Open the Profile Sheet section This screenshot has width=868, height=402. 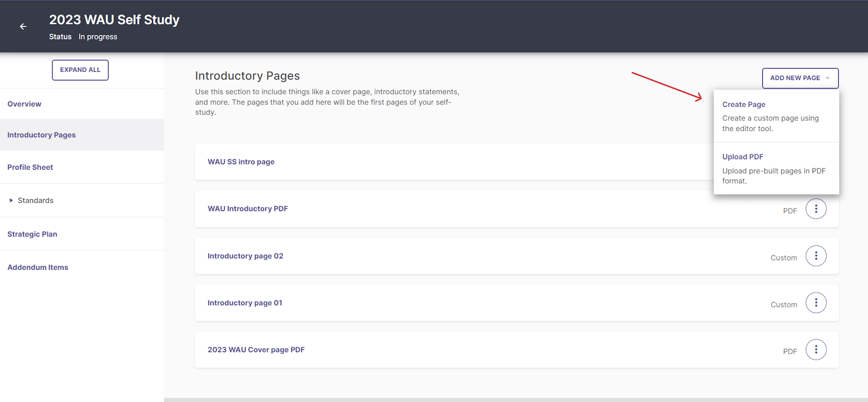30,167
